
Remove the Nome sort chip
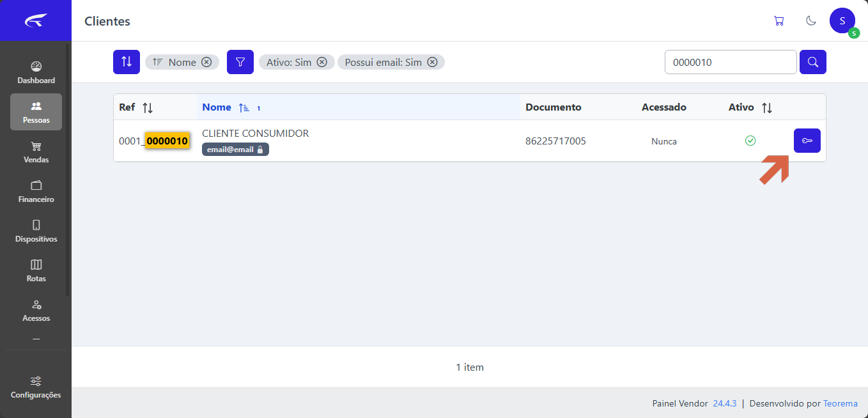(x=206, y=62)
